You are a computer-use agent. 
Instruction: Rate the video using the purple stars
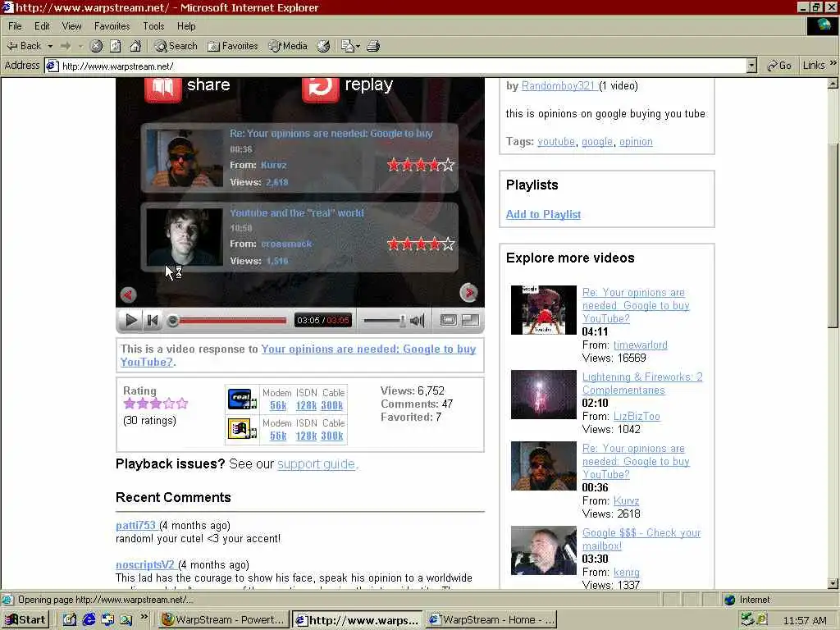(156, 404)
